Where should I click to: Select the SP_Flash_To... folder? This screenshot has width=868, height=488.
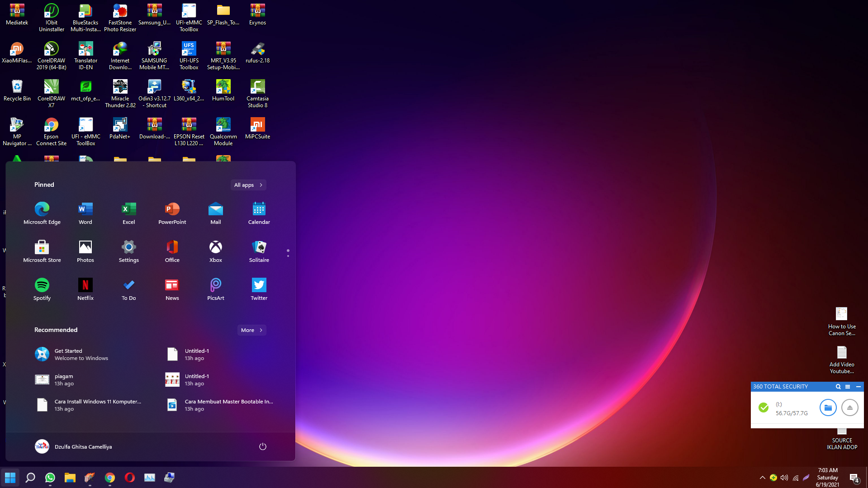pyautogui.click(x=223, y=14)
